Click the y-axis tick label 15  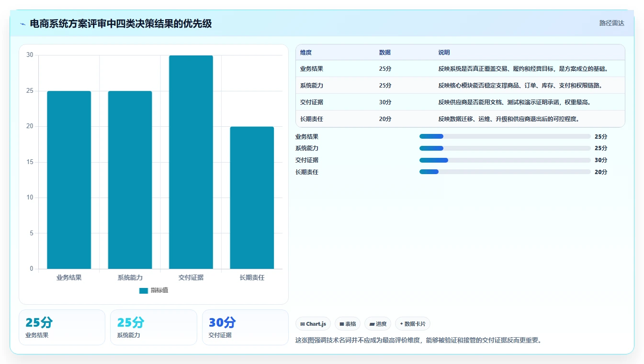tap(30, 162)
